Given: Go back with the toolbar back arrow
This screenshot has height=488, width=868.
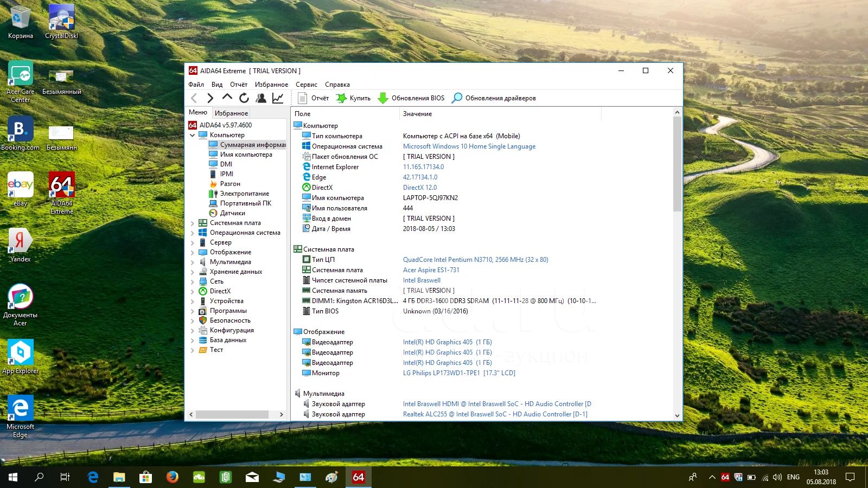Looking at the screenshot, I should [x=194, y=98].
